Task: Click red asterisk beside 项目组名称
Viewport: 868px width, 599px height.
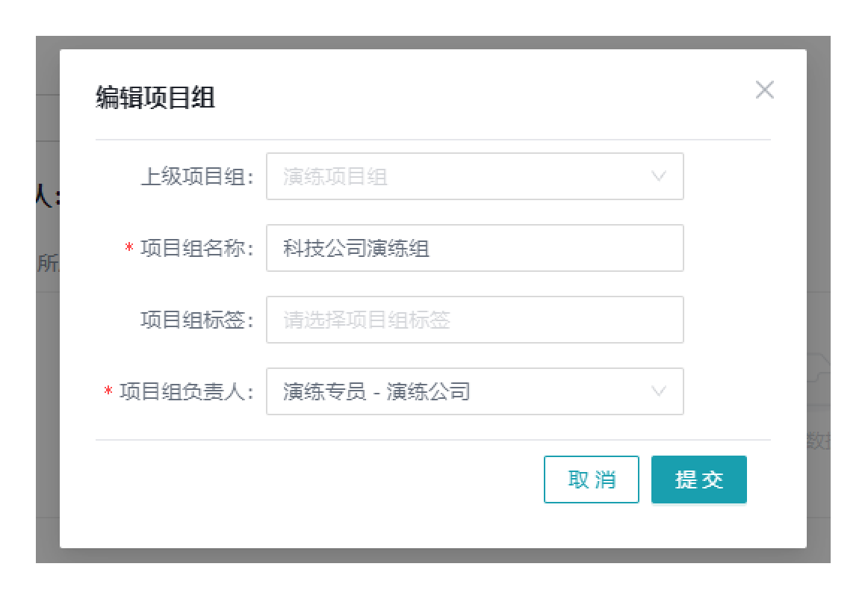Action: click(129, 249)
